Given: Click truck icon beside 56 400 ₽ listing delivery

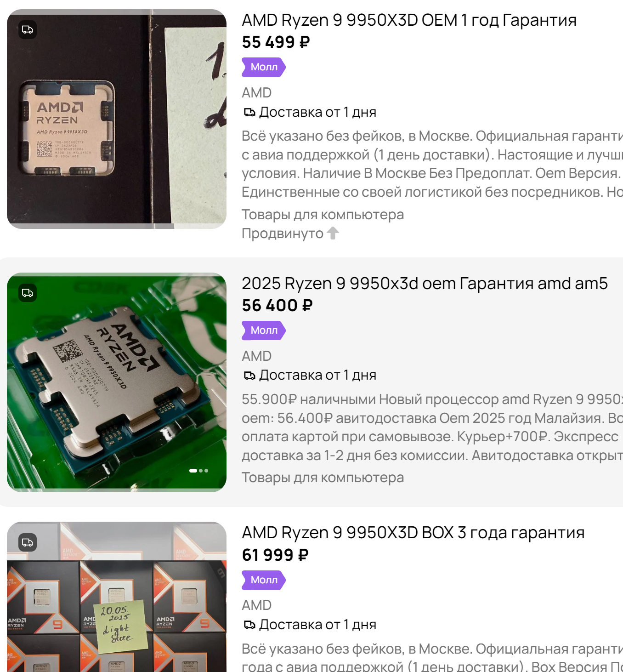Looking at the screenshot, I should (x=249, y=376).
